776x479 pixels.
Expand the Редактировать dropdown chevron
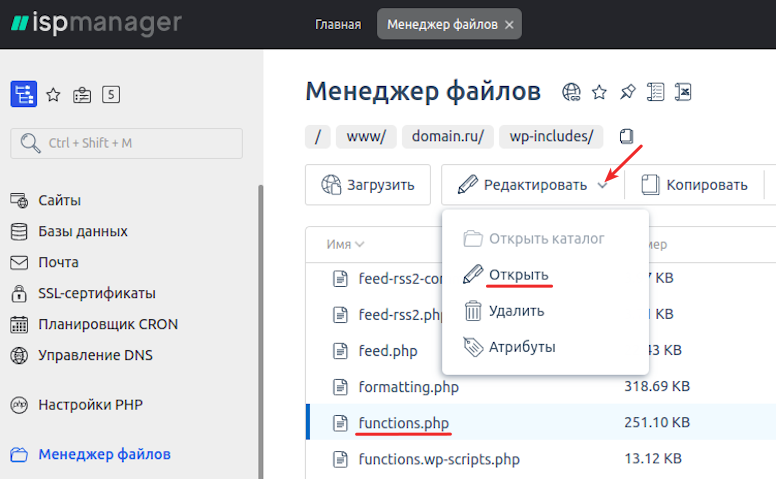602,186
